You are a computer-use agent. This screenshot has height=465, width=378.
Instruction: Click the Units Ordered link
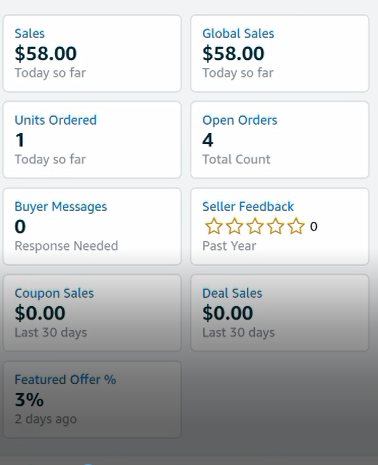coord(56,120)
